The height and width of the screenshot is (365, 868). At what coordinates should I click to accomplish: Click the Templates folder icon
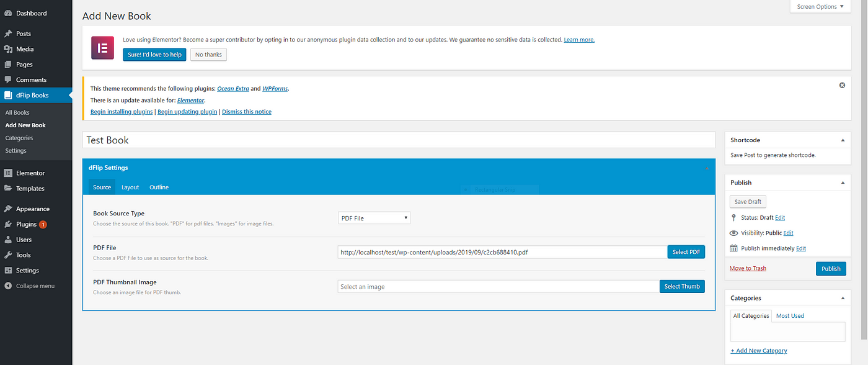tap(8, 189)
